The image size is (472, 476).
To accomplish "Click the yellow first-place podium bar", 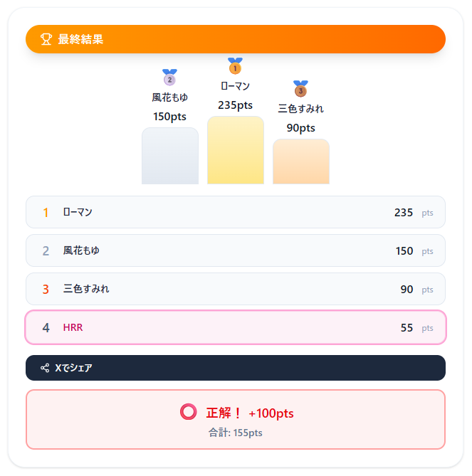I will (236, 150).
